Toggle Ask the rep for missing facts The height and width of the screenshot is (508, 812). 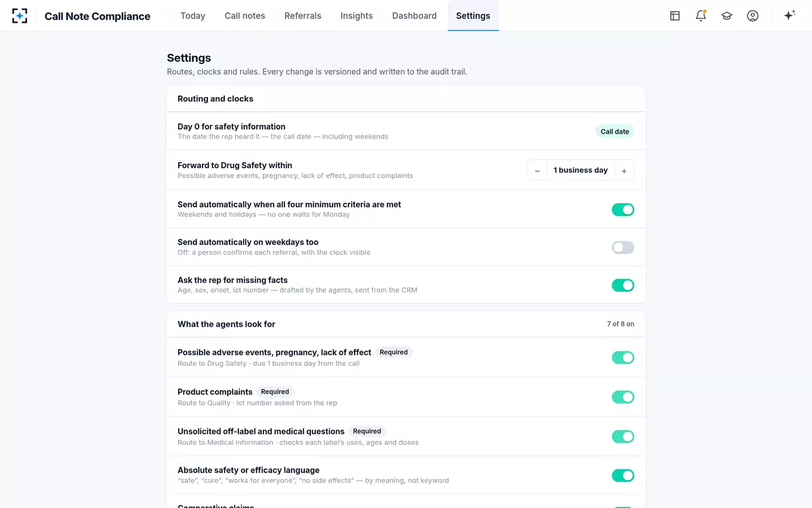click(623, 285)
